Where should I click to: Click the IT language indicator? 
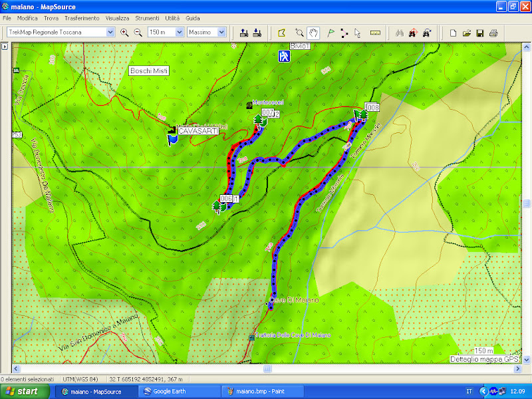click(x=469, y=392)
